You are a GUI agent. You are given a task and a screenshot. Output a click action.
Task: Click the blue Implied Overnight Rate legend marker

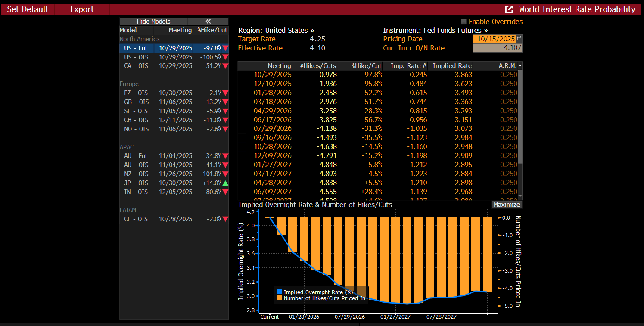point(279,292)
